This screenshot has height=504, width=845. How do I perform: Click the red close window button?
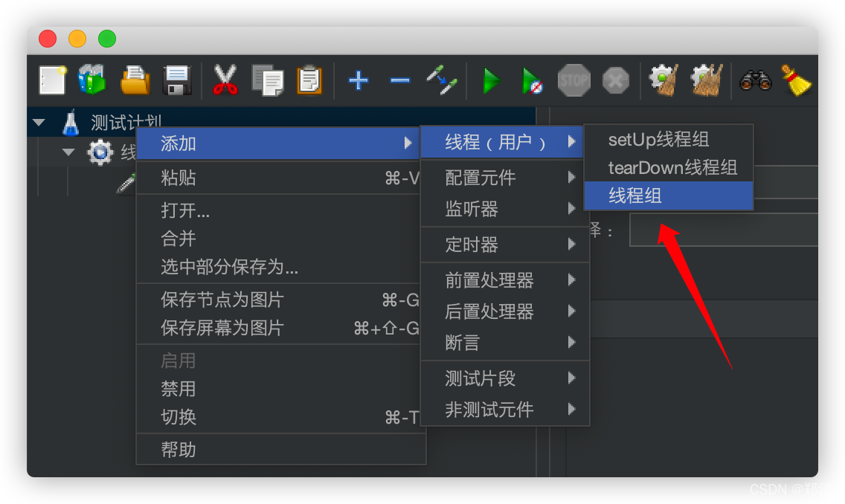point(48,39)
